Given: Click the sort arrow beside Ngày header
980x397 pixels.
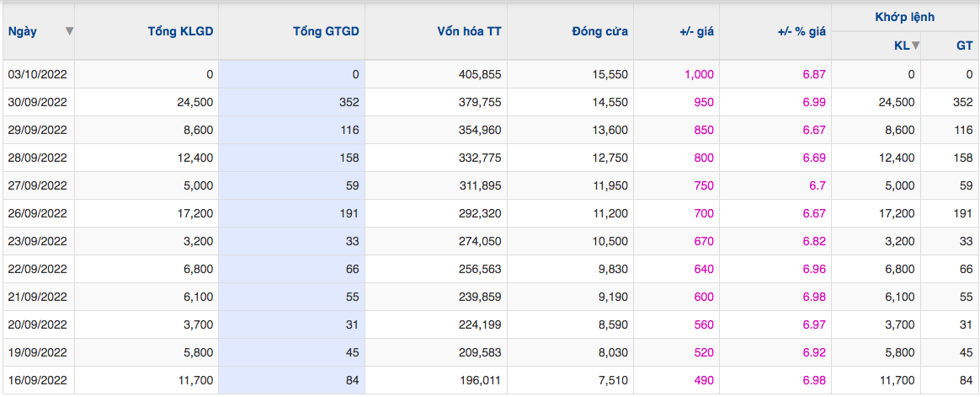Looking at the screenshot, I should [69, 31].
